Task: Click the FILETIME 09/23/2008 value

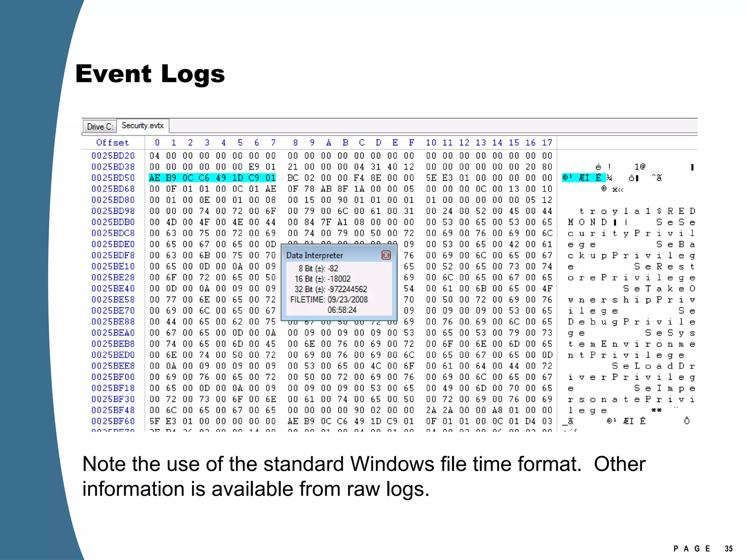Action: coord(348,300)
